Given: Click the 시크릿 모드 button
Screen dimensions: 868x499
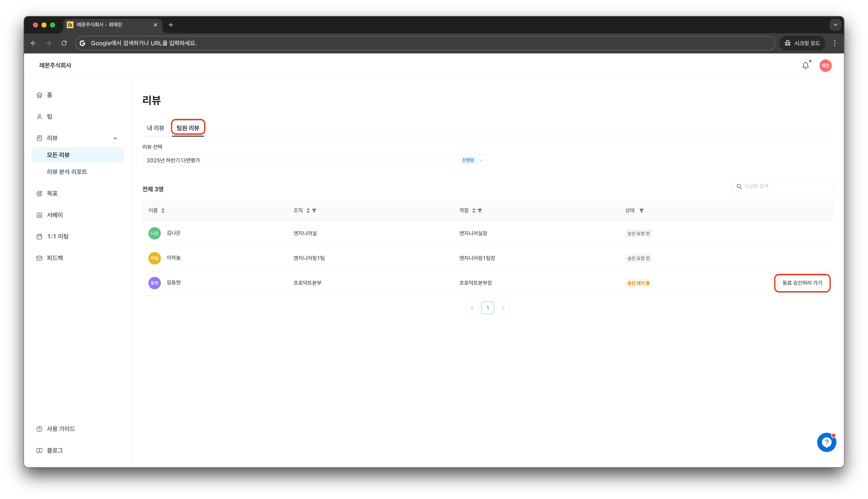Looking at the screenshot, I should (802, 43).
